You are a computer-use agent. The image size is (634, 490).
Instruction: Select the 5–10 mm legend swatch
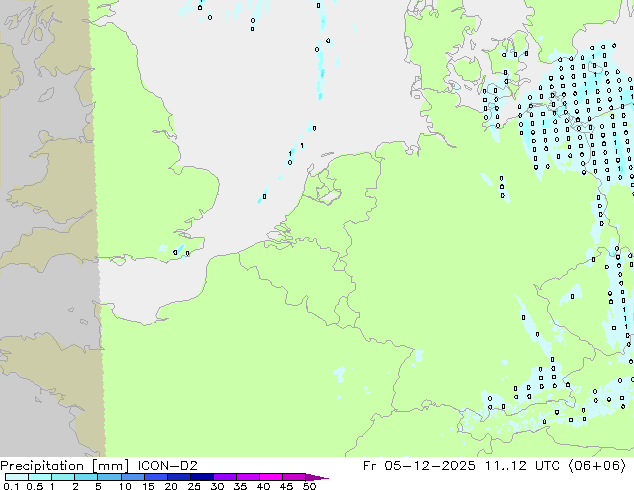(x=109, y=477)
